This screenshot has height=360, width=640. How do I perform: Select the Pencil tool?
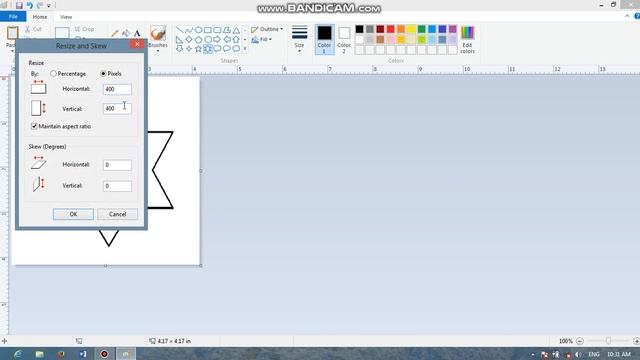[115, 33]
